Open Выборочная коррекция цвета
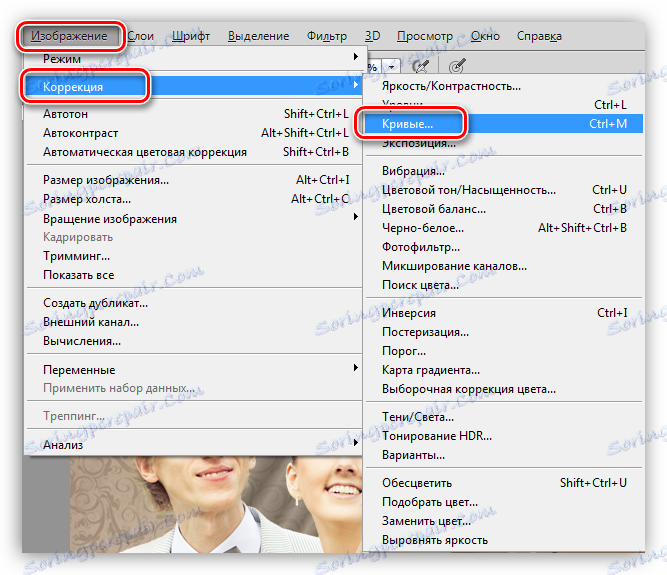The height and width of the screenshot is (575, 667). [504, 389]
